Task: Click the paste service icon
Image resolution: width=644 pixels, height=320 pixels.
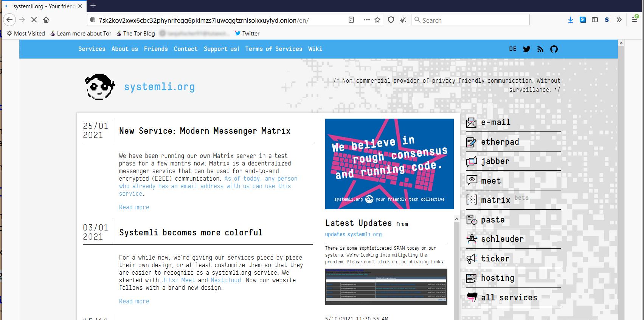Action: (471, 220)
